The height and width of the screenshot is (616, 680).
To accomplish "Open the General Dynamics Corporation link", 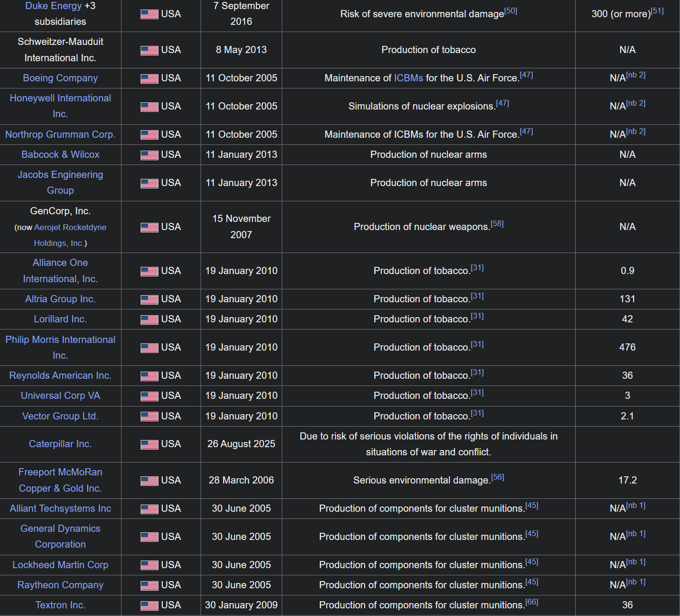I will [x=60, y=536].
